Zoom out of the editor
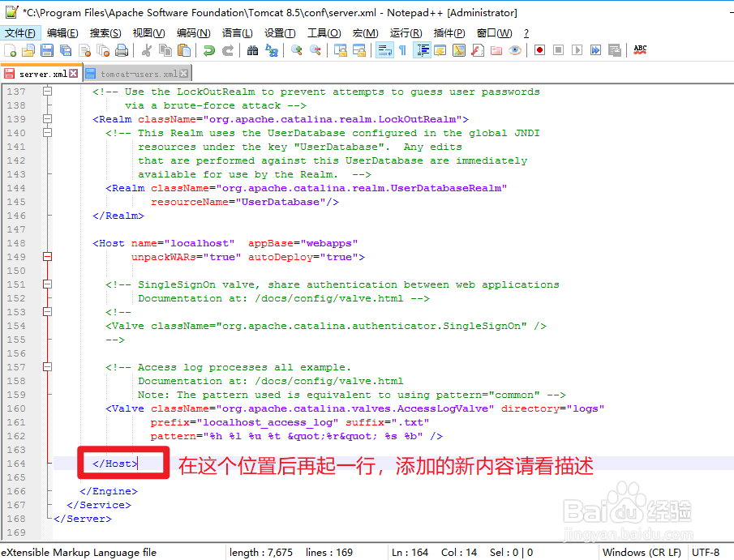 point(315,50)
